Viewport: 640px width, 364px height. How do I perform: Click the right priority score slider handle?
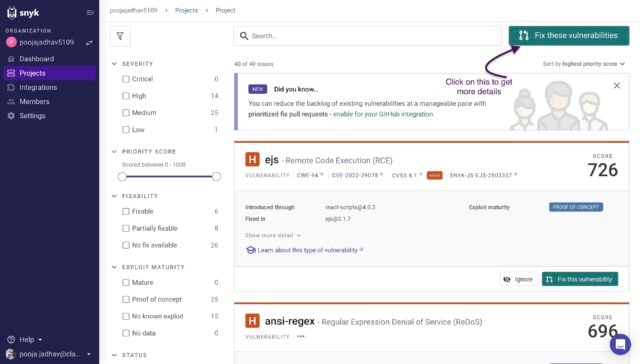pyautogui.click(x=216, y=176)
